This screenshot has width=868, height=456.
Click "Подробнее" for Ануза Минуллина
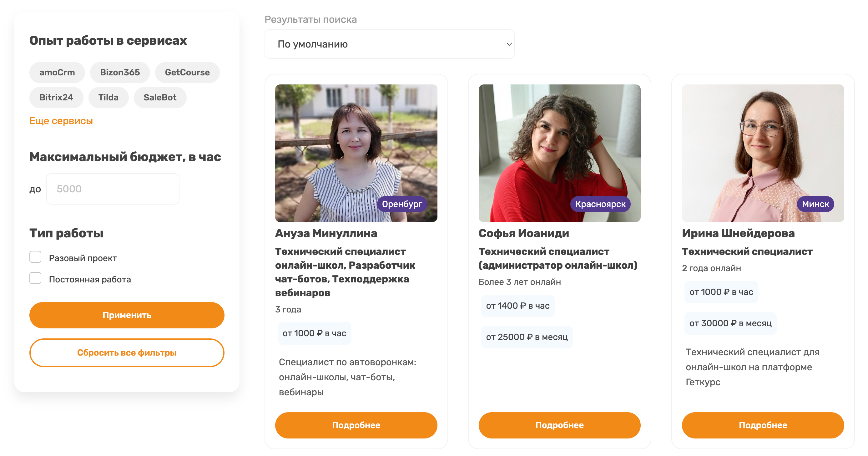coord(356,425)
